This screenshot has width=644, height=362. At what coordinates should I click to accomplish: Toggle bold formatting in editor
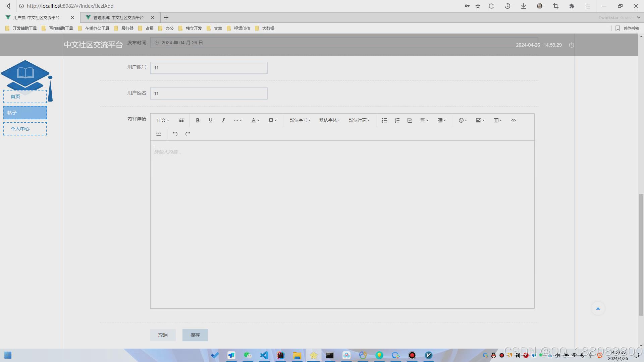click(198, 120)
